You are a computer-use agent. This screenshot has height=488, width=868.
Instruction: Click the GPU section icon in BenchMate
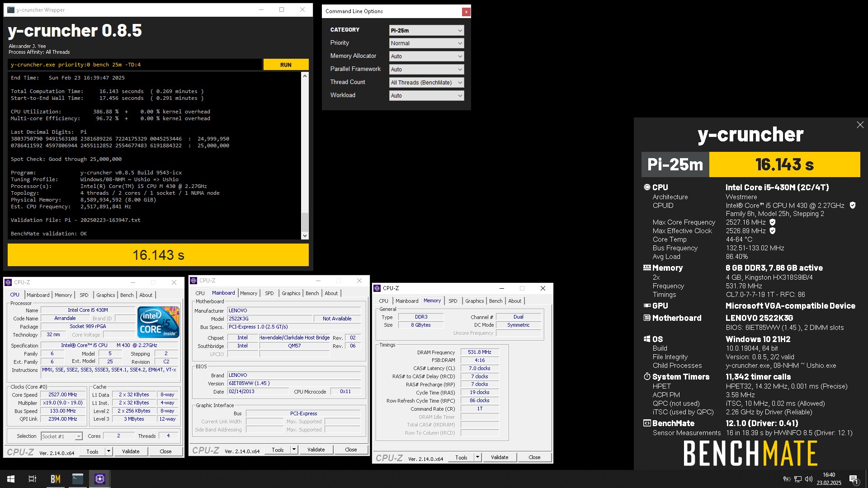point(647,305)
